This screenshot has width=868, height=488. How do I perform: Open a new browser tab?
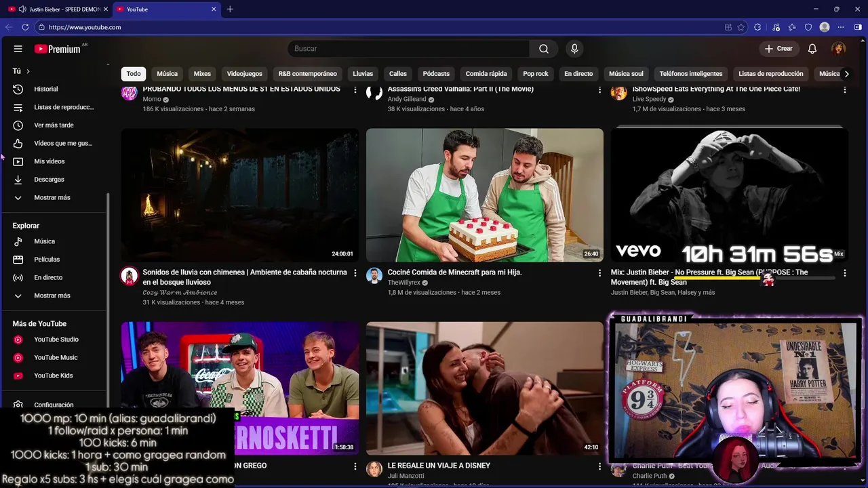pyautogui.click(x=230, y=9)
